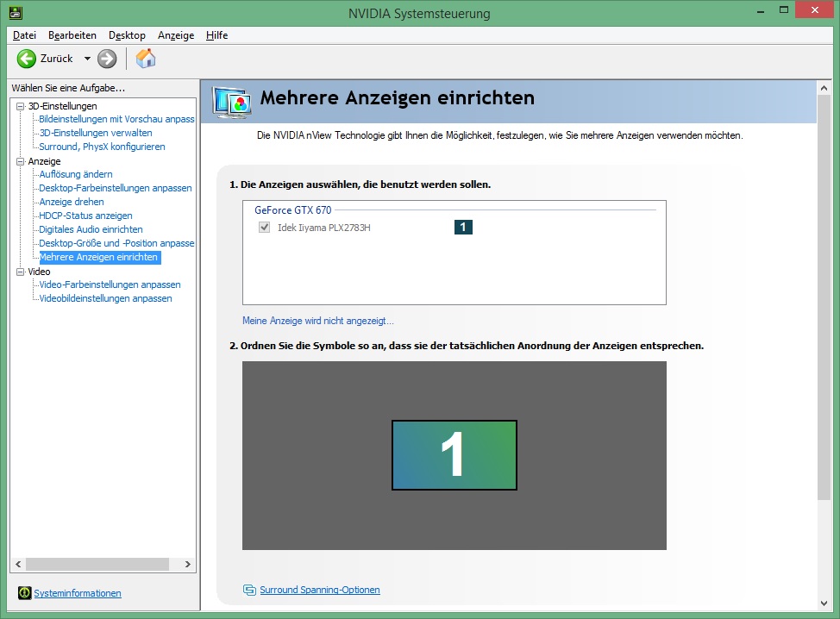Click the Video category label
Screen dimensions: 840x619
39,272
